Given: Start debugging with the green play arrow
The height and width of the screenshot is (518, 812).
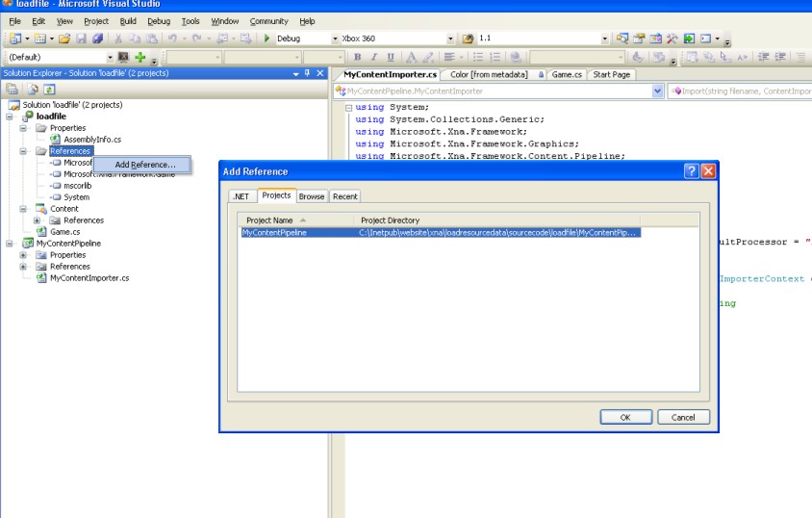Looking at the screenshot, I should 266,39.
